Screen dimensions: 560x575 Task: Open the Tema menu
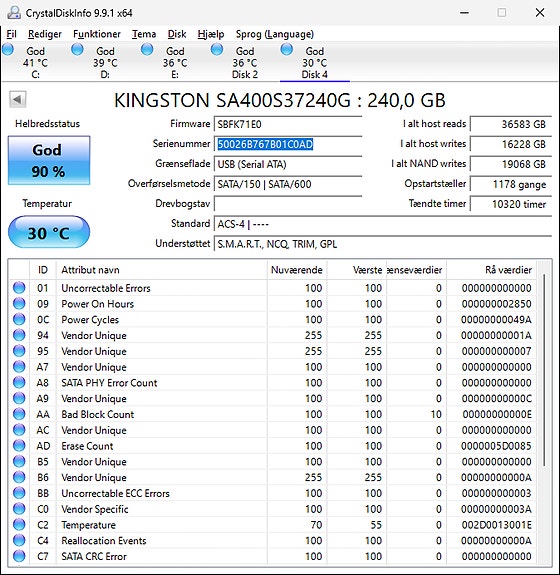click(144, 34)
